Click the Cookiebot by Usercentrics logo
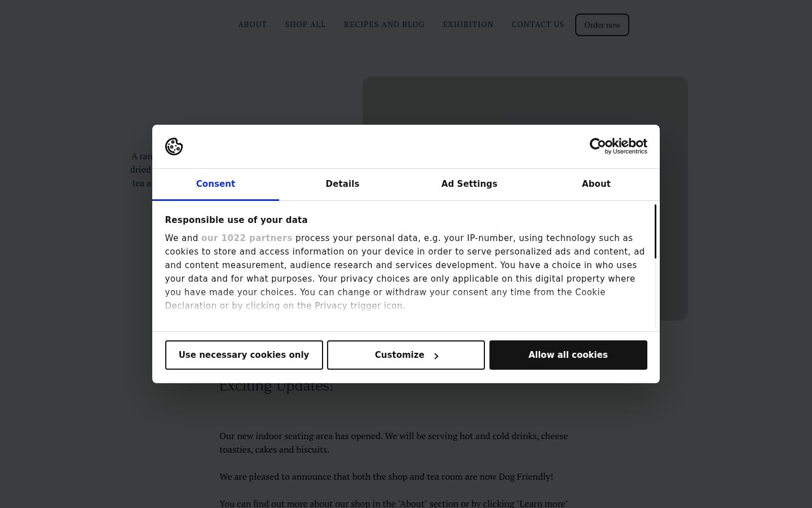This screenshot has width=812, height=508. pyautogui.click(x=618, y=146)
